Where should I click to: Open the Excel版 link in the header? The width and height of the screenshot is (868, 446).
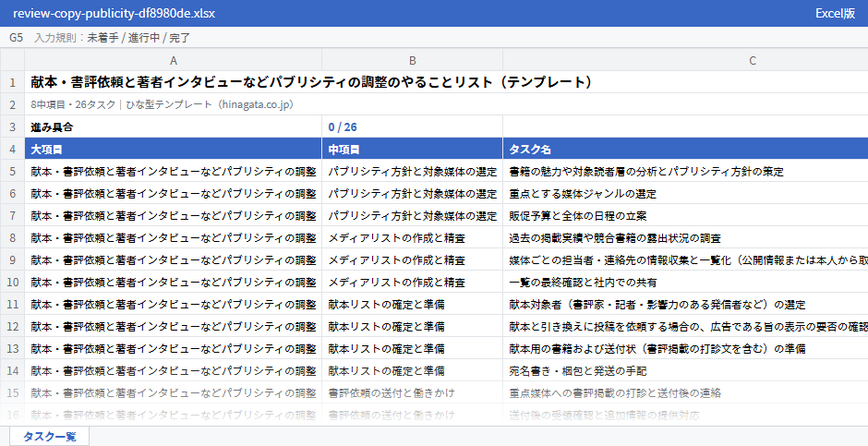coord(835,13)
